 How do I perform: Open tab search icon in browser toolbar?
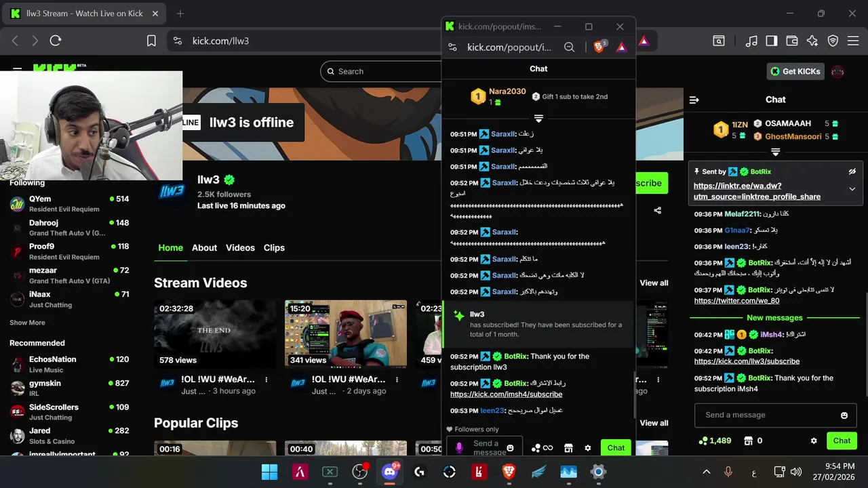pos(719,41)
